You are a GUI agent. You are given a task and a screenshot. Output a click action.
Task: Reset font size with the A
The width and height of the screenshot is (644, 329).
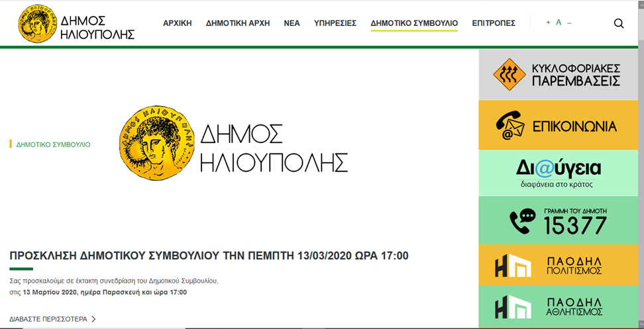click(x=559, y=23)
